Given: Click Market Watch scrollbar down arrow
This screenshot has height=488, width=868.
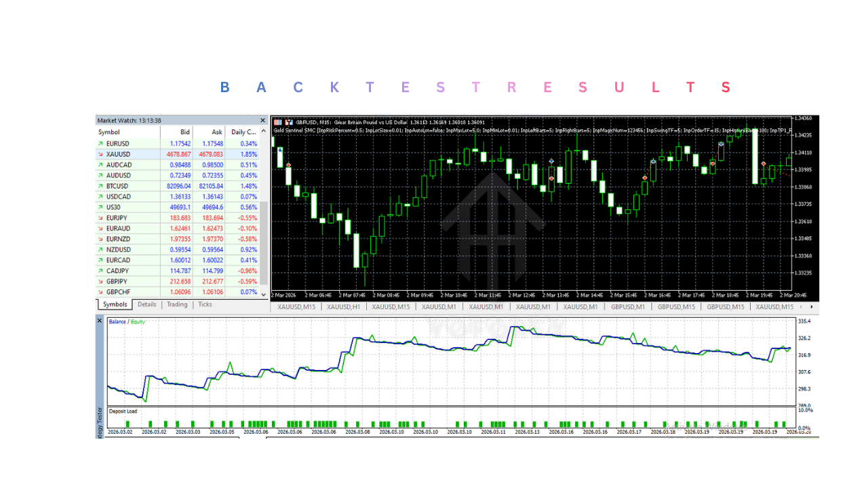Looking at the screenshot, I should 264,294.
